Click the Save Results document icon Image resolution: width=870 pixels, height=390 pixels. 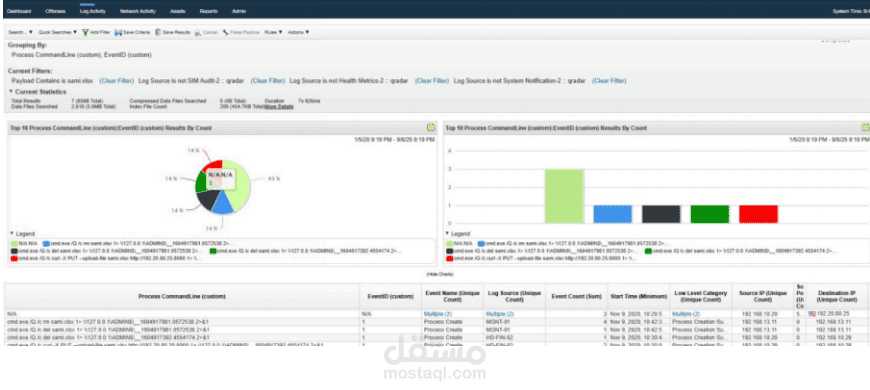click(x=158, y=32)
